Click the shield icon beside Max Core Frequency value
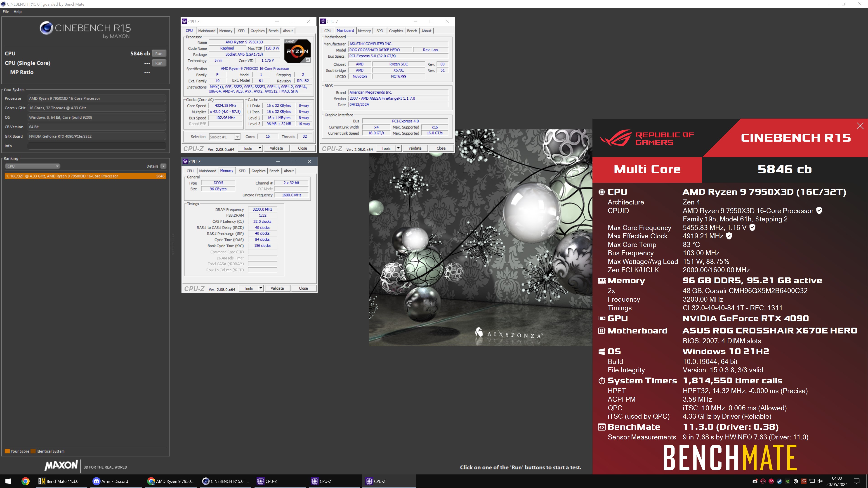The image size is (868, 488). pyautogui.click(x=752, y=227)
